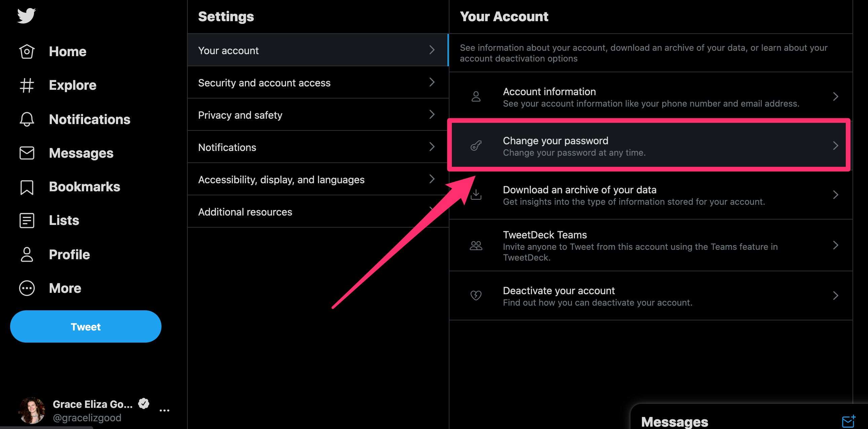
Task: Open Account information details
Action: (652, 96)
